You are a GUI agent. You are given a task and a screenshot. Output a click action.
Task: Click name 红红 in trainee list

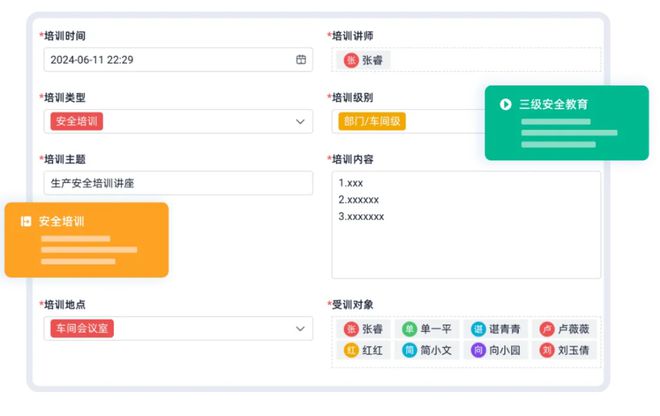point(372,350)
